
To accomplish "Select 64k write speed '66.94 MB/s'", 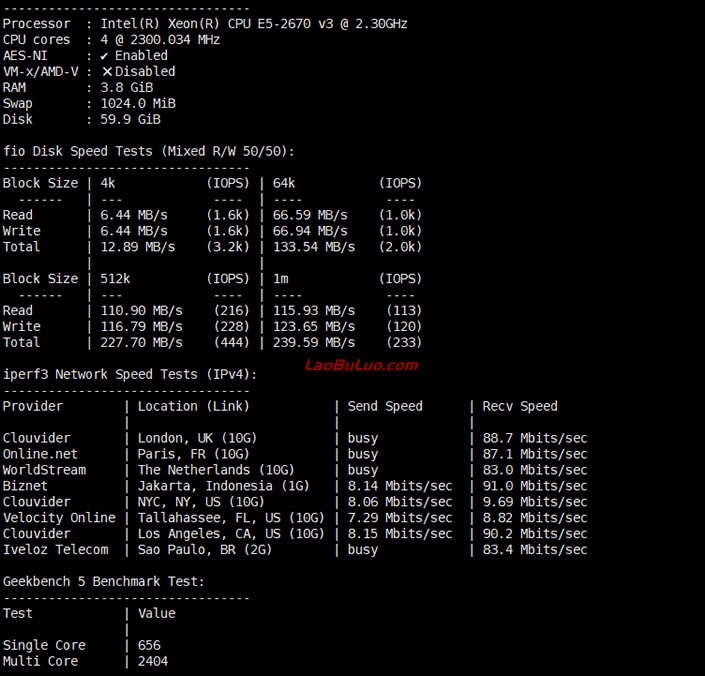I will pos(310,231).
